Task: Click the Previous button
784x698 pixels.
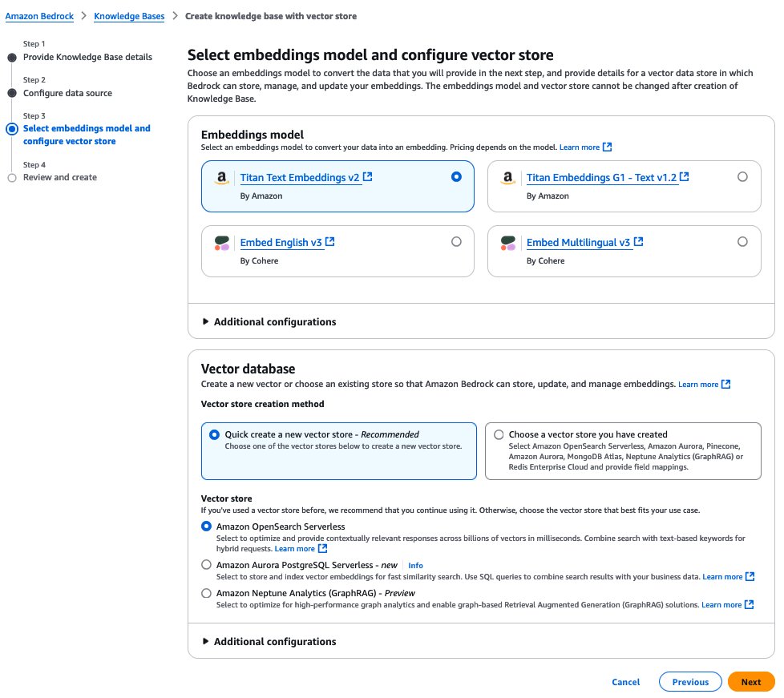Action: (x=690, y=682)
